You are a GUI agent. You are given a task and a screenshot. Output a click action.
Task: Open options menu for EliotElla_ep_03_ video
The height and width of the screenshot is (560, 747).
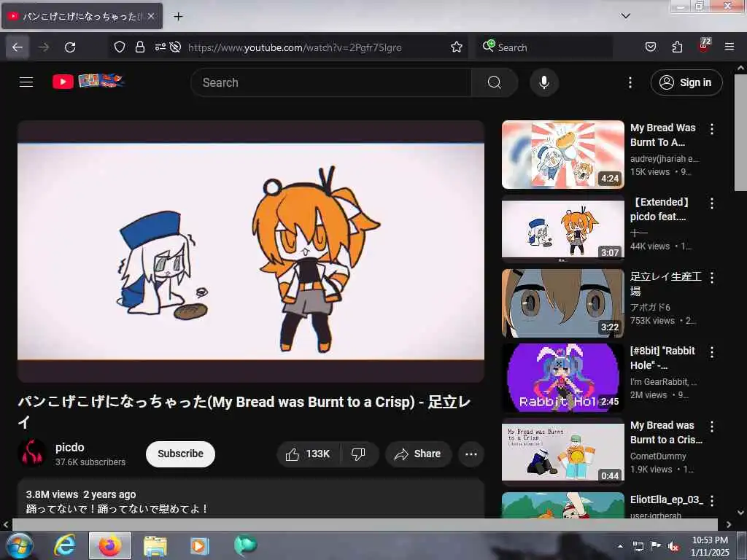(x=712, y=500)
